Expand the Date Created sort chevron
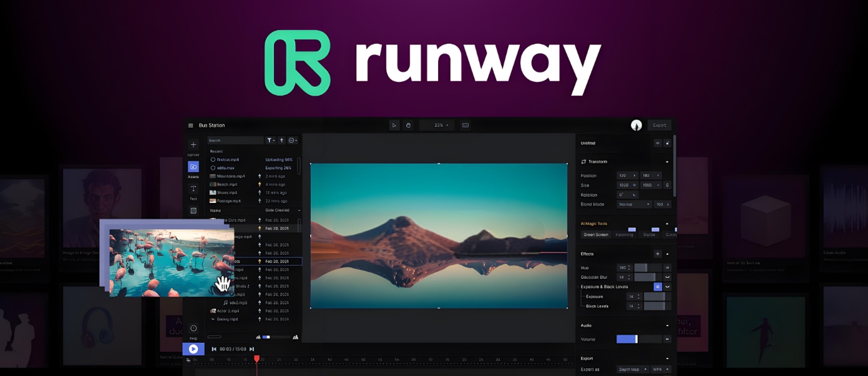The image size is (868, 376). pos(299,210)
